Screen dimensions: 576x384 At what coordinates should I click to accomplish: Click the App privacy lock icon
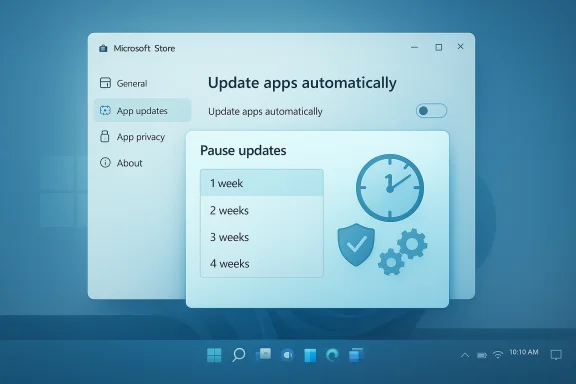105,136
